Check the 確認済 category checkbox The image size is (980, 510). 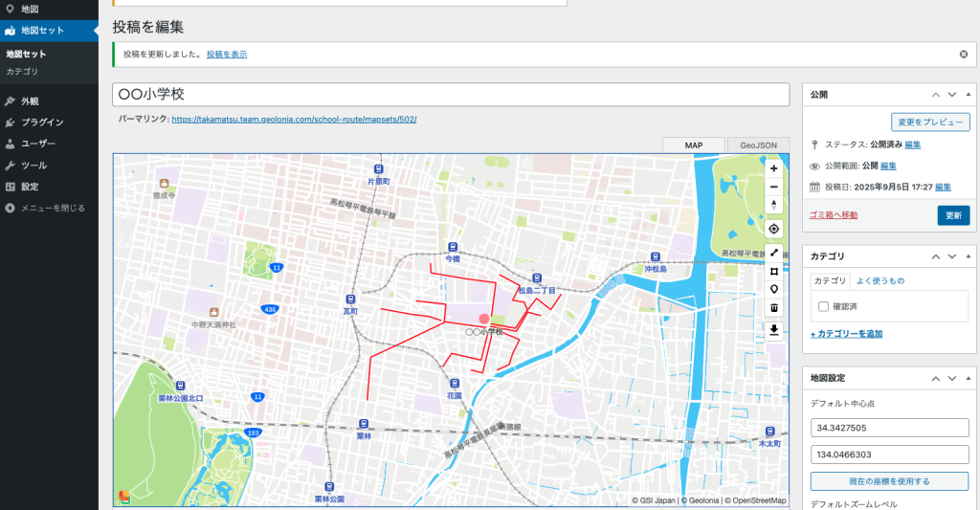(x=823, y=306)
